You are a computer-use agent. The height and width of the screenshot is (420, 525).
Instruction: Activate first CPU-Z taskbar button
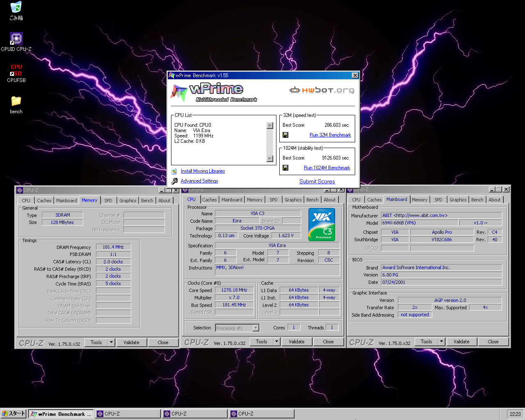128,414
